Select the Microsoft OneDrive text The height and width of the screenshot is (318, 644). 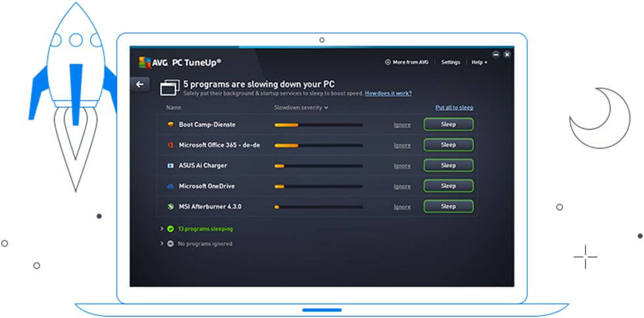point(207,186)
